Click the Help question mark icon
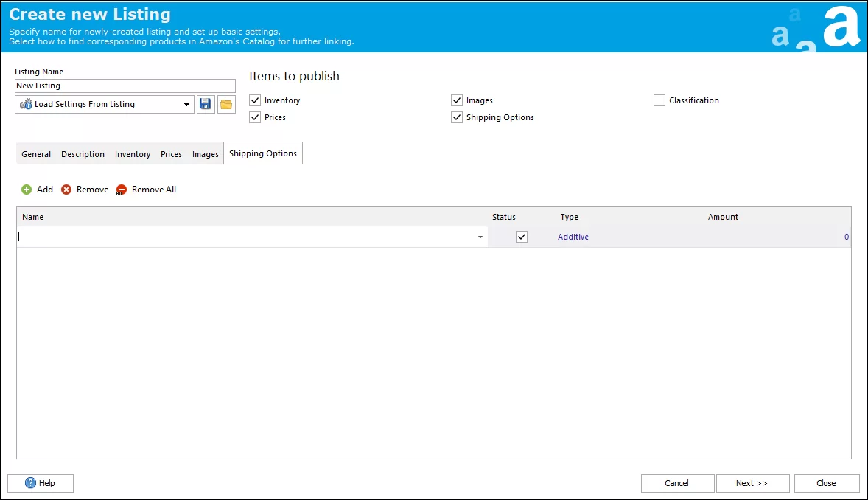This screenshot has height=500, width=868. tap(31, 483)
